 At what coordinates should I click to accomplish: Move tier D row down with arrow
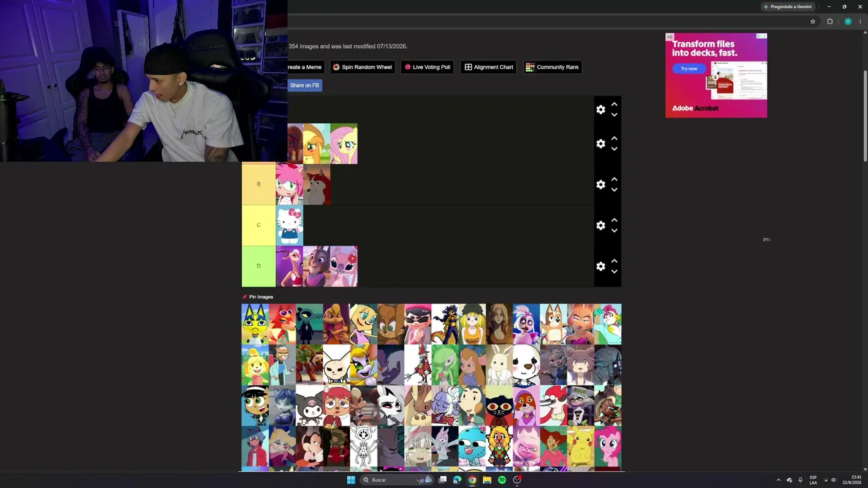(614, 272)
